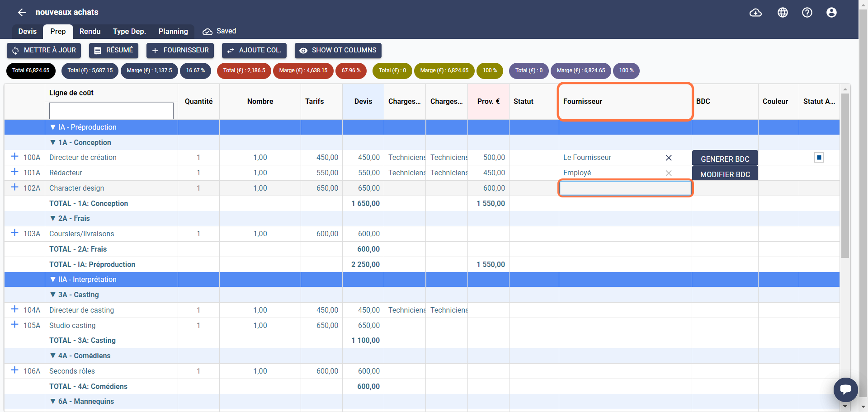
Task: Click the purple Marge 6,824.65 badge
Action: pyautogui.click(x=580, y=70)
